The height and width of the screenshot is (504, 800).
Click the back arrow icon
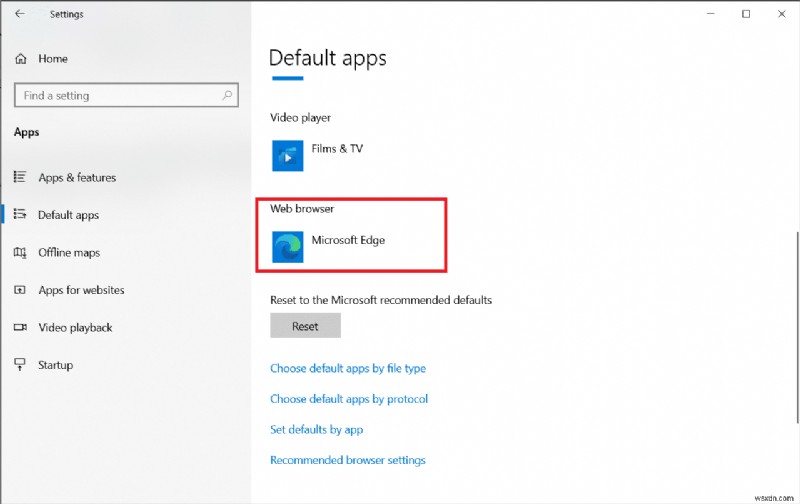[20, 14]
